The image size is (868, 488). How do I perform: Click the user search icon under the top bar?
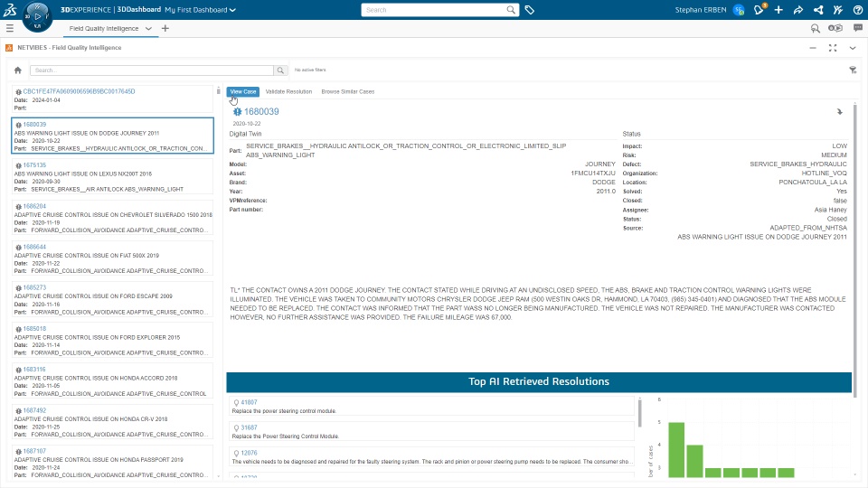click(815, 28)
